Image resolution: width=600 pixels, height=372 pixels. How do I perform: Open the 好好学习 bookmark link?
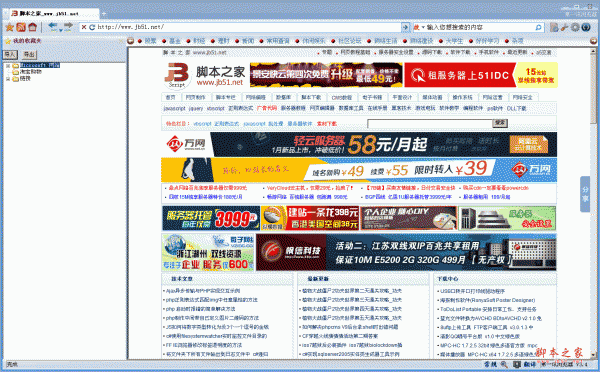tap(487, 41)
